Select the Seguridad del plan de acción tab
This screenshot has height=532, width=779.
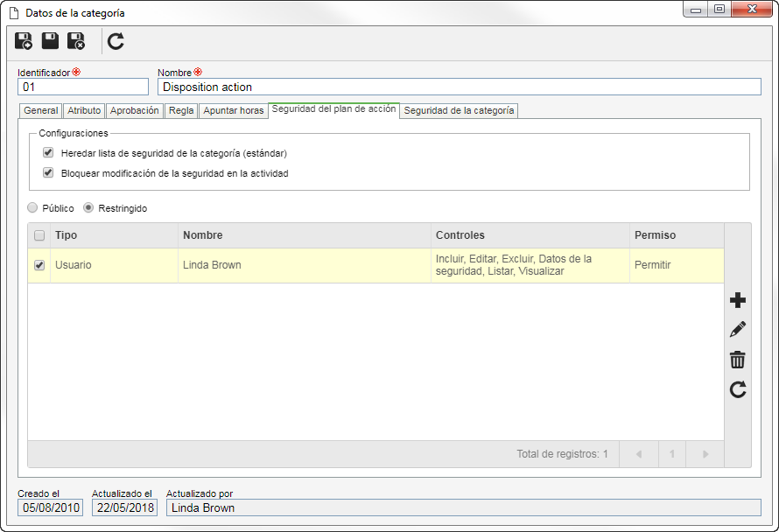coord(333,109)
